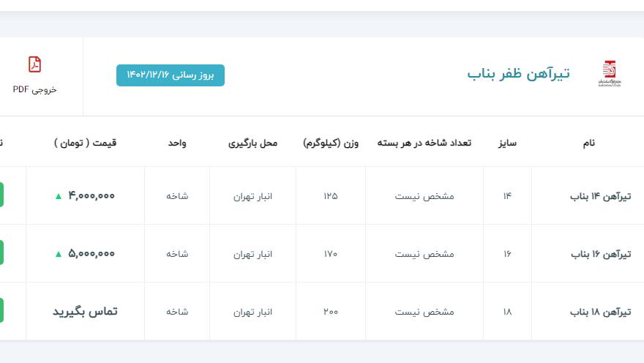The image size is (644, 363).
Task: Click green up arrow beside ۵,۰۰۰,۰۰۰ price
Action: pos(59,254)
